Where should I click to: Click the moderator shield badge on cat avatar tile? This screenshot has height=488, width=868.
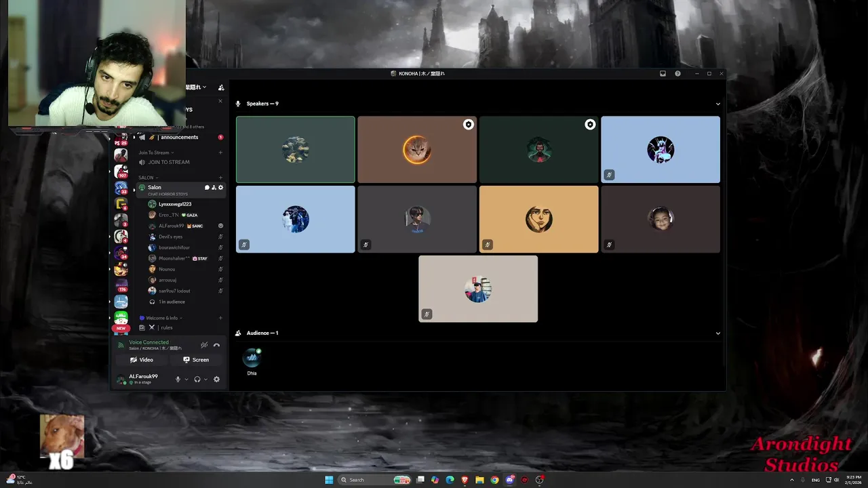[x=468, y=125]
